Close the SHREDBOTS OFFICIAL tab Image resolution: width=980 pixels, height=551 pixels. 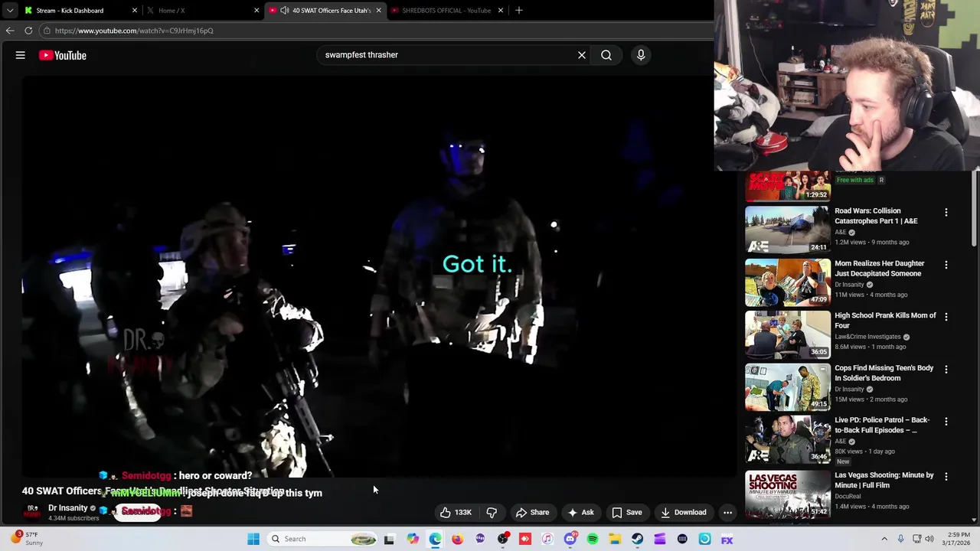tap(501, 11)
